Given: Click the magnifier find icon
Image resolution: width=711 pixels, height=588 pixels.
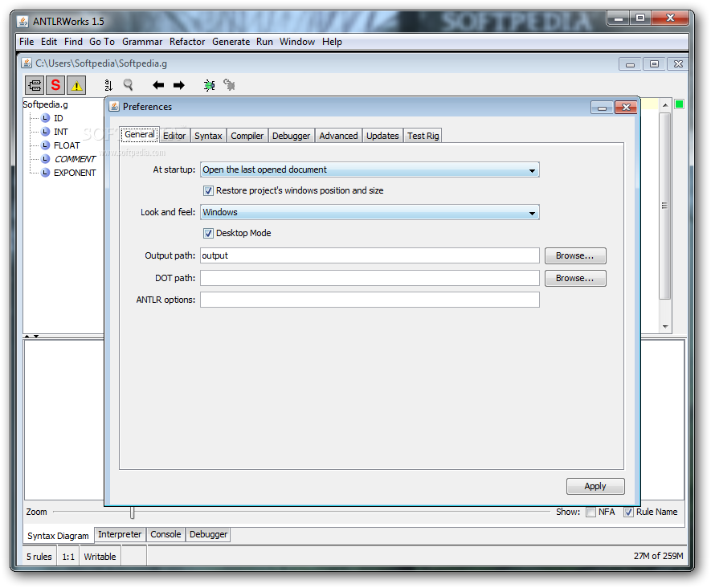Looking at the screenshot, I should pos(129,85).
